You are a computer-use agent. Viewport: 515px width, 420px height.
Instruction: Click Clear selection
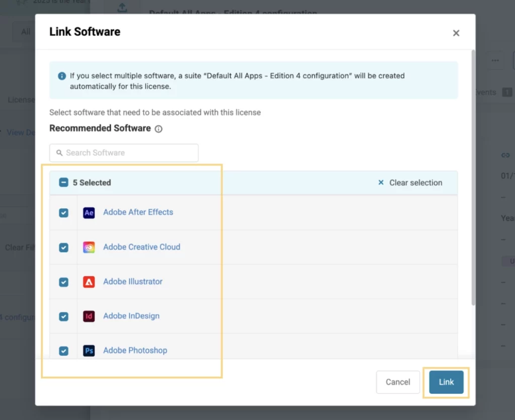coord(415,183)
